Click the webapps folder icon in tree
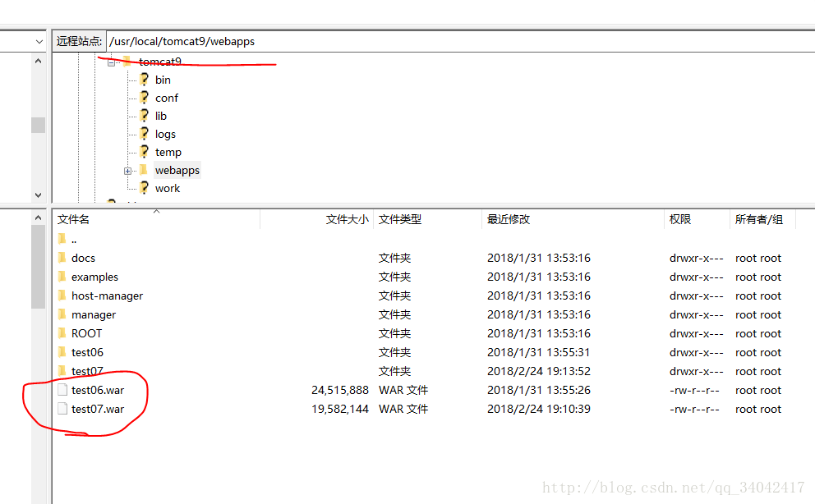The image size is (815, 504). (144, 170)
